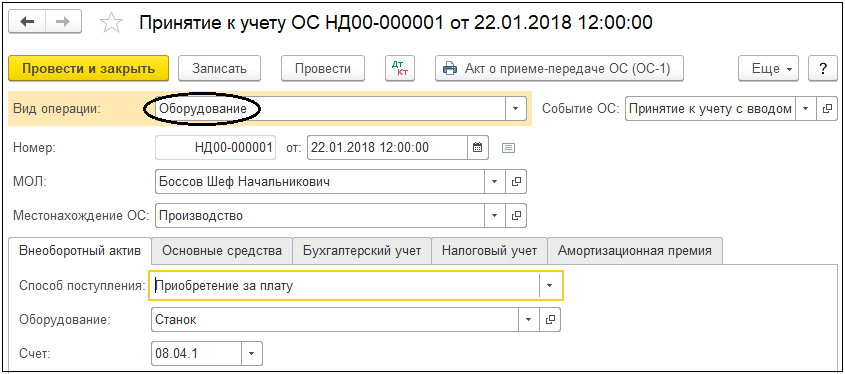
Task: Switch to Внеоборотный актив tab
Action: (80, 251)
